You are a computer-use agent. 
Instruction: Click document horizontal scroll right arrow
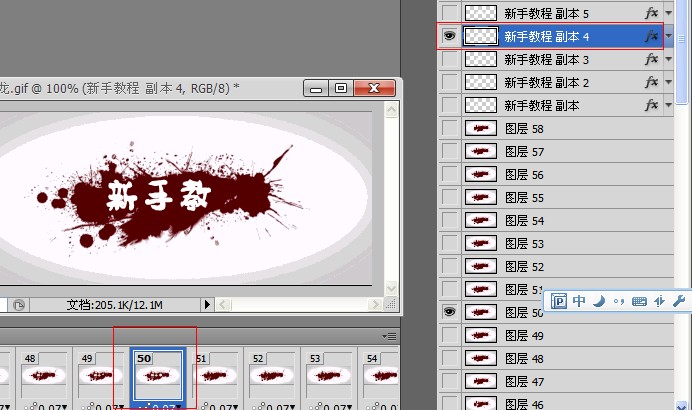375,305
